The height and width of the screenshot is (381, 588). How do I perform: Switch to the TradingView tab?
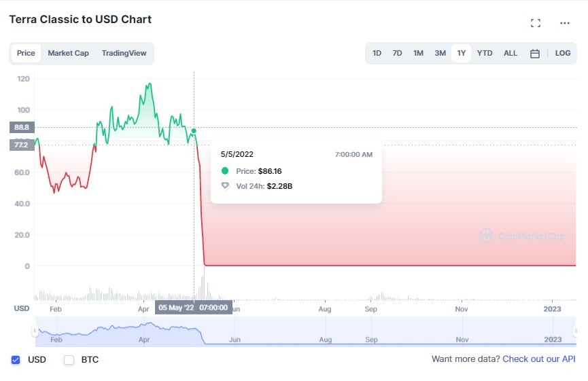click(x=124, y=53)
